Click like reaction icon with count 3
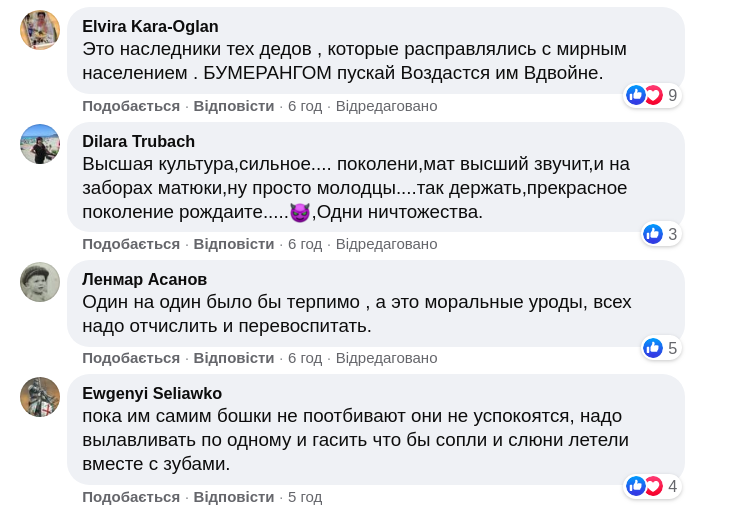731x510 pixels. (x=653, y=234)
